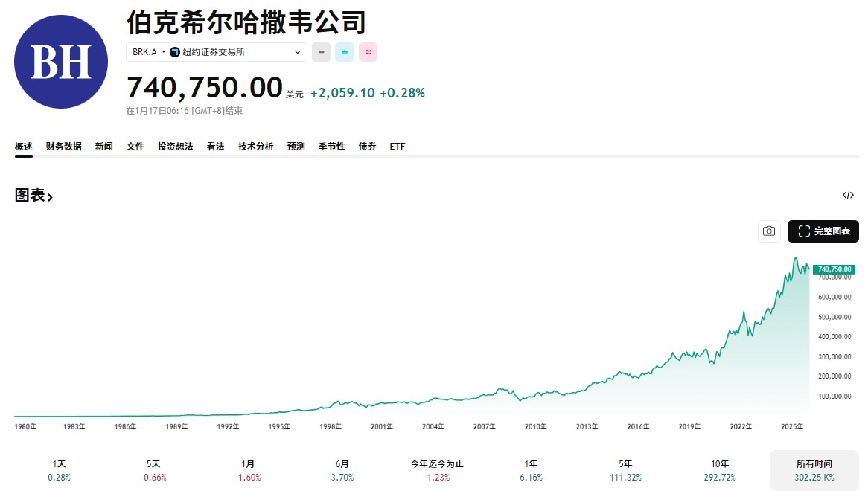The height and width of the screenshot is (491, 868).
Task: Open the 技术分析 tab
Action: pyautogui.click(x=255, y=147)
